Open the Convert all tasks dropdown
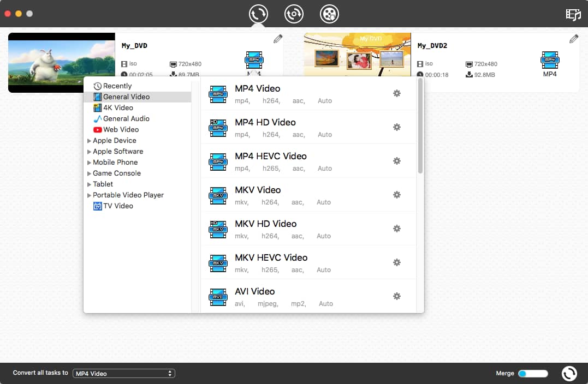 tap(123, 373)
